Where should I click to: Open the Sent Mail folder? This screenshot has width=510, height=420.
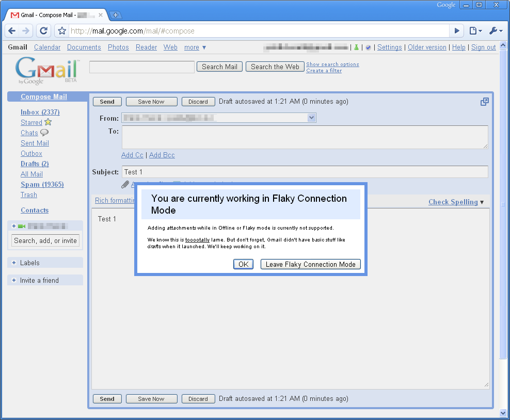coord(35,143)
